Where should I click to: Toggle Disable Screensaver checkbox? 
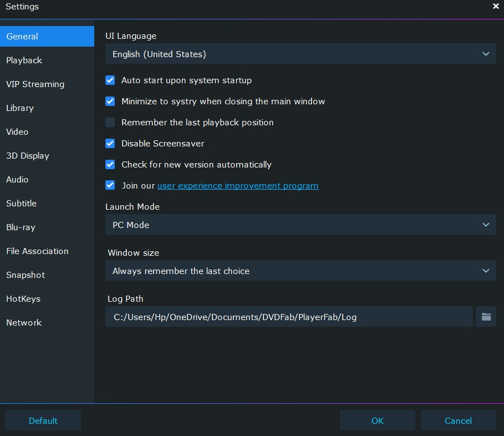(110, 144)
